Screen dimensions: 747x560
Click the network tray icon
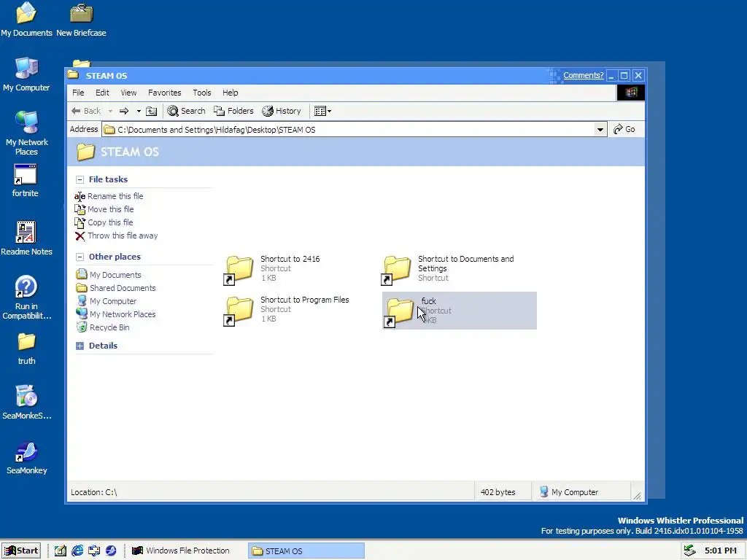coord(690,551)
